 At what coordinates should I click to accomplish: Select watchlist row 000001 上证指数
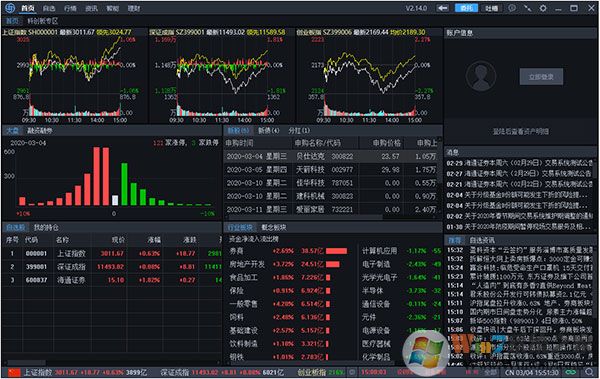112,253
